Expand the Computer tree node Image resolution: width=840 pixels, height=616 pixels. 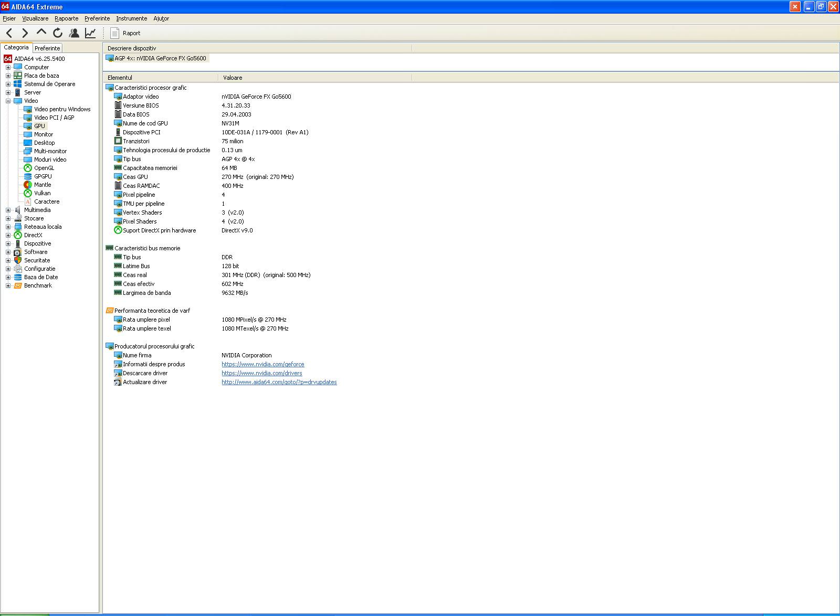click(x=8, y=67)
